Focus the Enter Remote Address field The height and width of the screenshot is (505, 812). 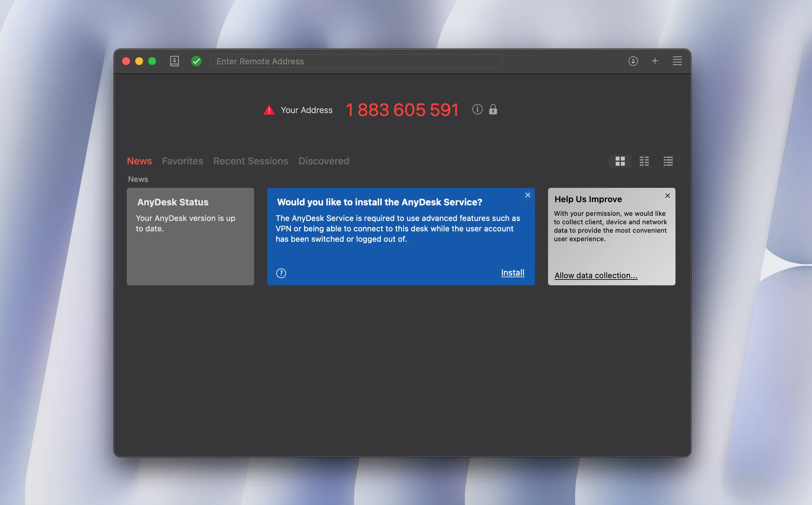click(x=356, y=61)
